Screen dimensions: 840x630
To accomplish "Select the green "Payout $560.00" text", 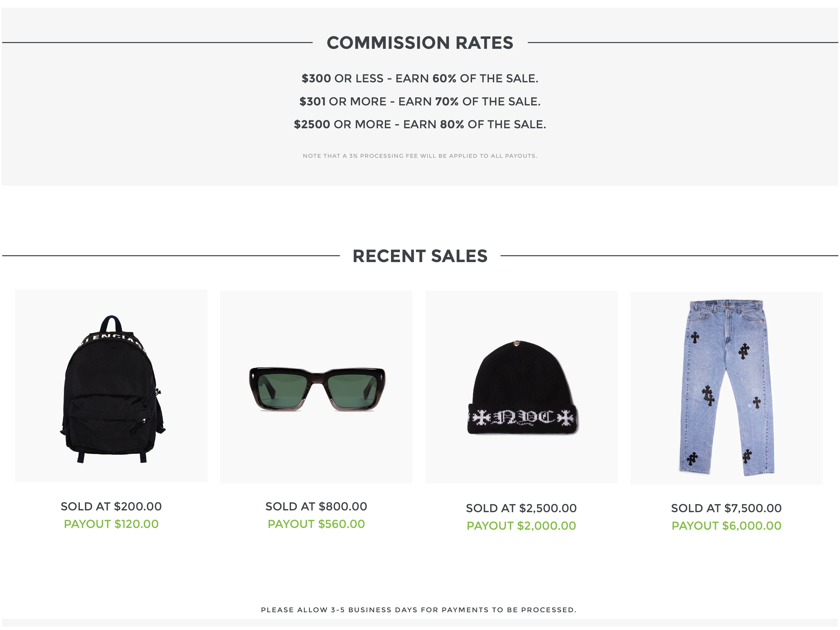I will (316, 524).
